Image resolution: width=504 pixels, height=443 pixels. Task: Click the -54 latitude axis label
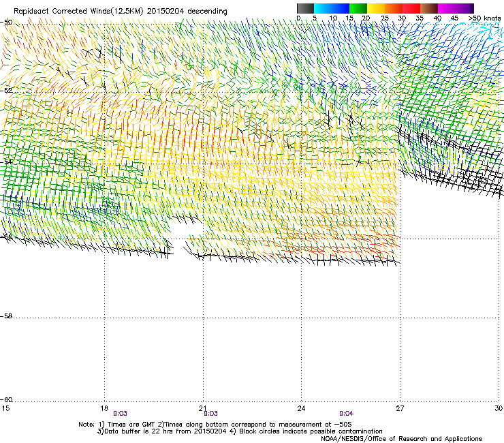pyautogui.click(x=6, y=162)
